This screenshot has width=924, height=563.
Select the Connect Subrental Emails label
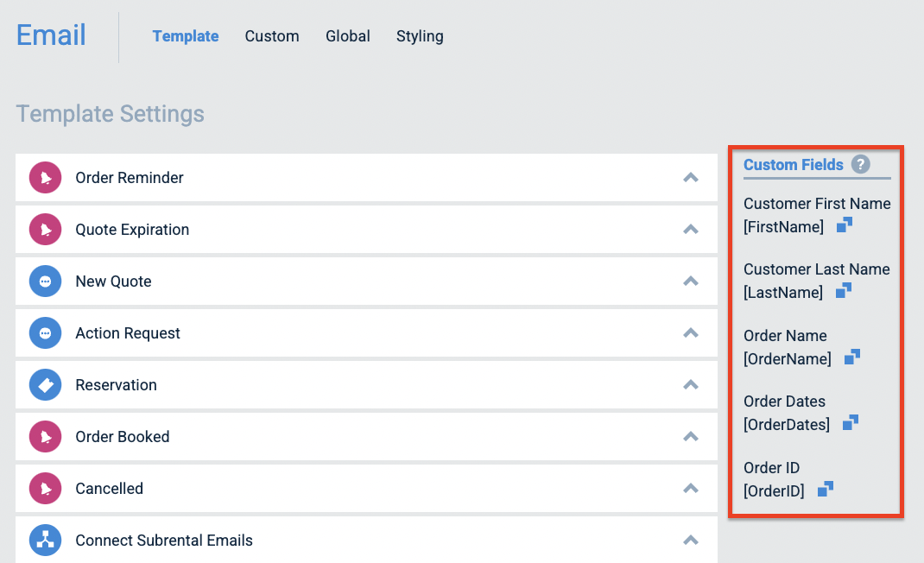(x=164, y=540)
